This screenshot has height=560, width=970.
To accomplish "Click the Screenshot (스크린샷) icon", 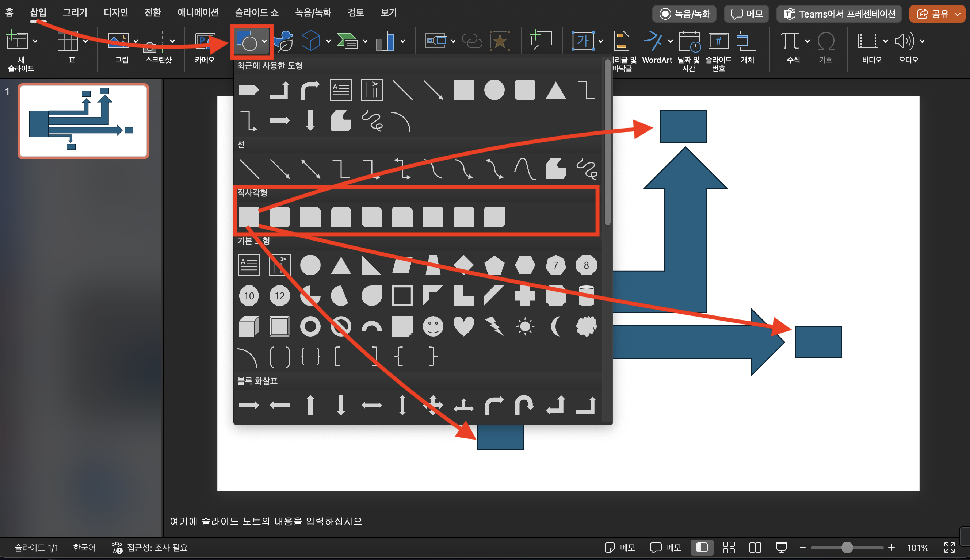I will click(x=153, y=41).
